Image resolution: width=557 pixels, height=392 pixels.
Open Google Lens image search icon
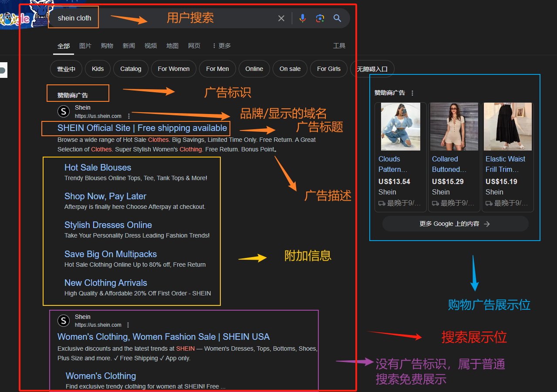click(x=320, y=18)
